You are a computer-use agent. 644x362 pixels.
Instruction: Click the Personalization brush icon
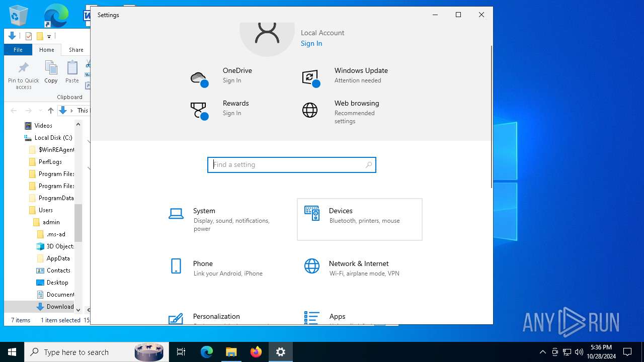pos(176,318)
